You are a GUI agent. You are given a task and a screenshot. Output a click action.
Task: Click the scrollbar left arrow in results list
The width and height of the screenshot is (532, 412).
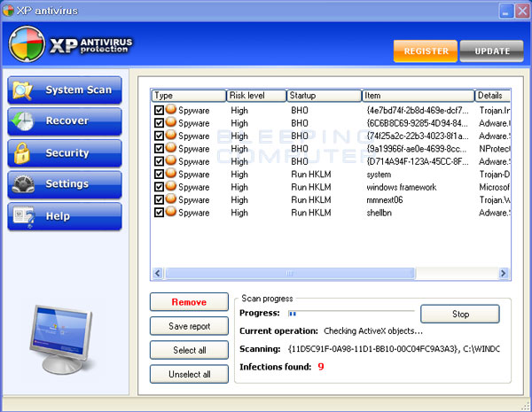click(158, 273)
